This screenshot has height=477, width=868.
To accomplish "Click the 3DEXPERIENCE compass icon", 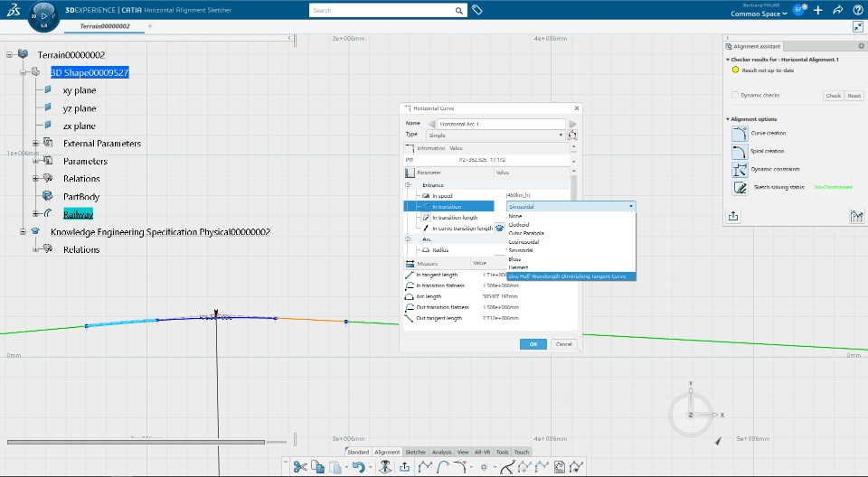I will (x=43, y=16).
